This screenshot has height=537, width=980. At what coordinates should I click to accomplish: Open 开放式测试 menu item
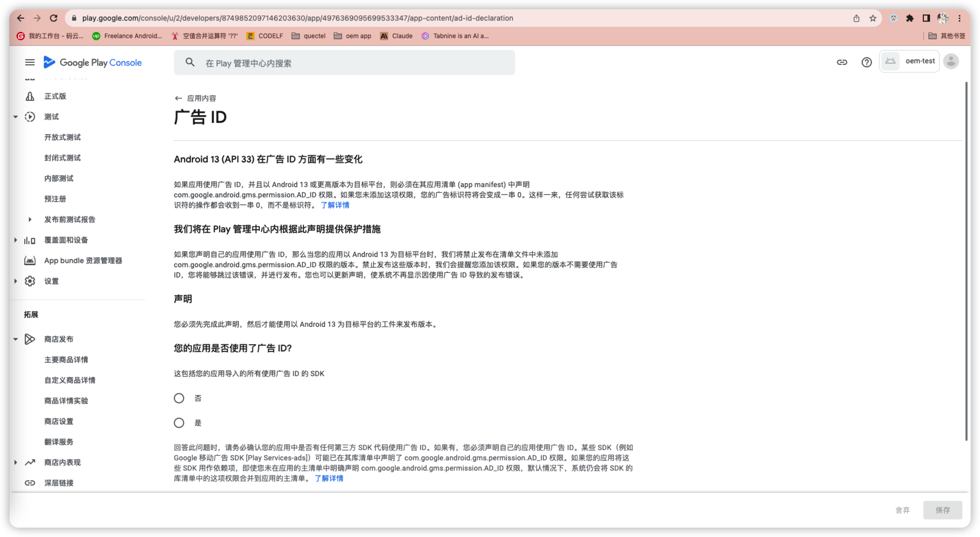coord(62,137)
